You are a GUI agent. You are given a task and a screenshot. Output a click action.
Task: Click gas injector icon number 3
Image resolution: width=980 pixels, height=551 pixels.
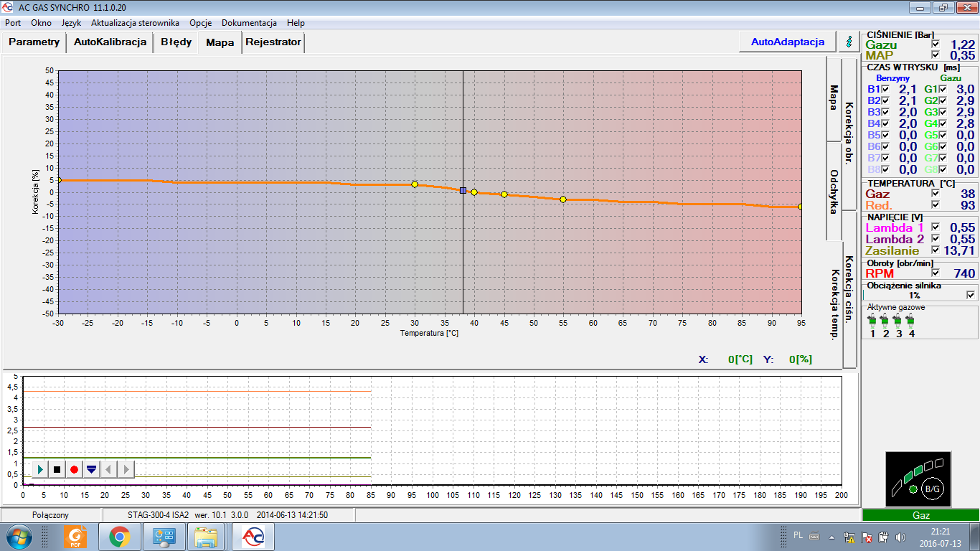[x=898, y=320]
